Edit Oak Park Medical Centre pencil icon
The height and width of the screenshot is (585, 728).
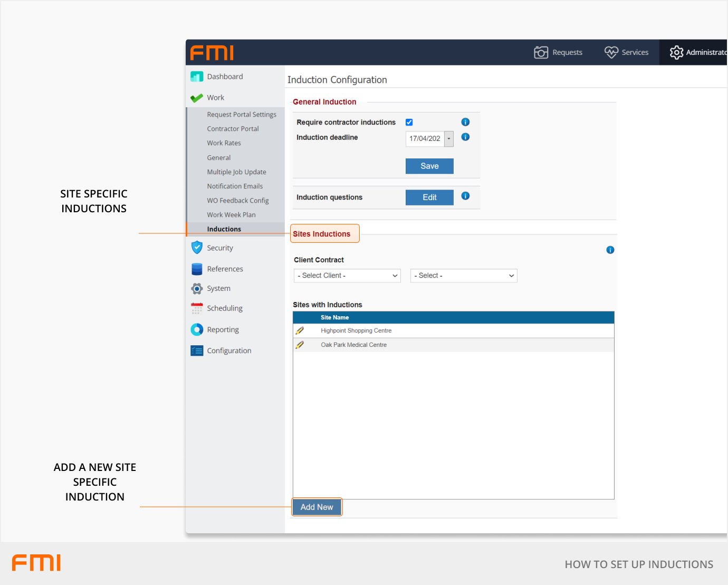coord(300,345)
